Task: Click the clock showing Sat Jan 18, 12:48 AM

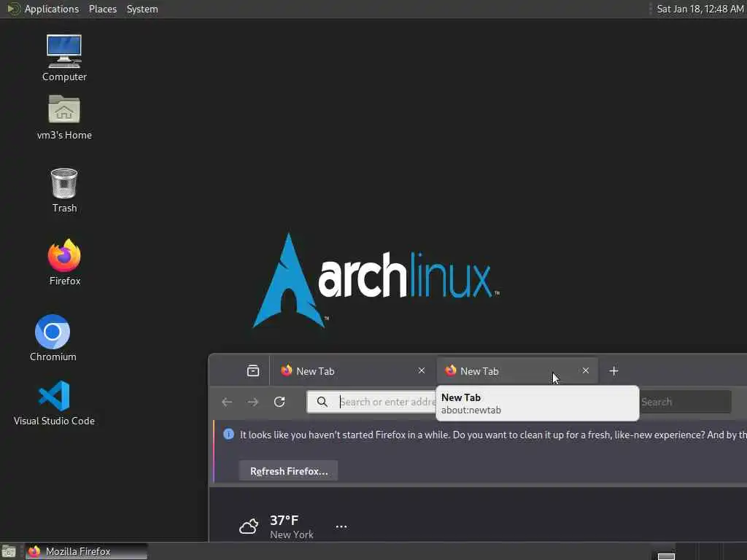Action: (x=700, y=9)
